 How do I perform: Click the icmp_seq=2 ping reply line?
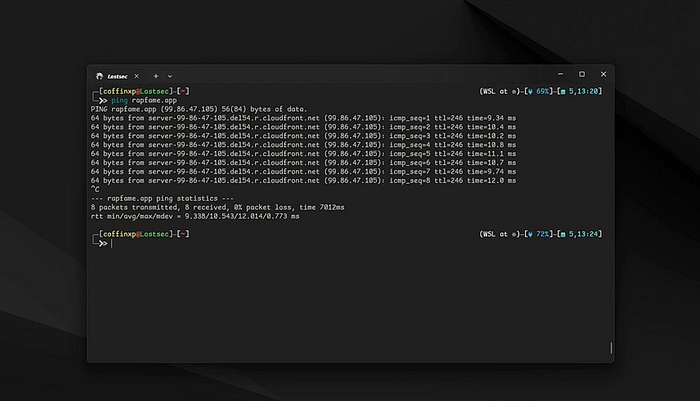click(x=303, y=127)
